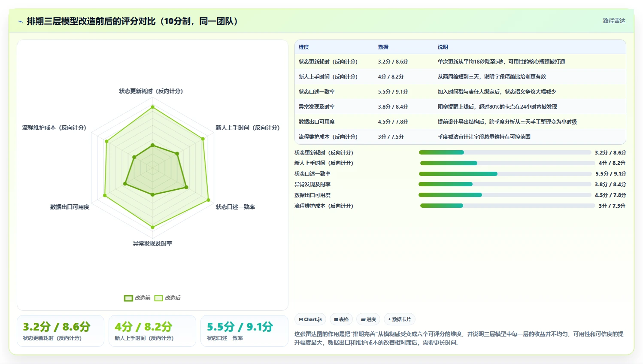Image resolution: width=643 pixels, height=364 pixels.
Task: Click explanation 季度减法审计让字段总量维持在可控范围
Action: point(484,137)
